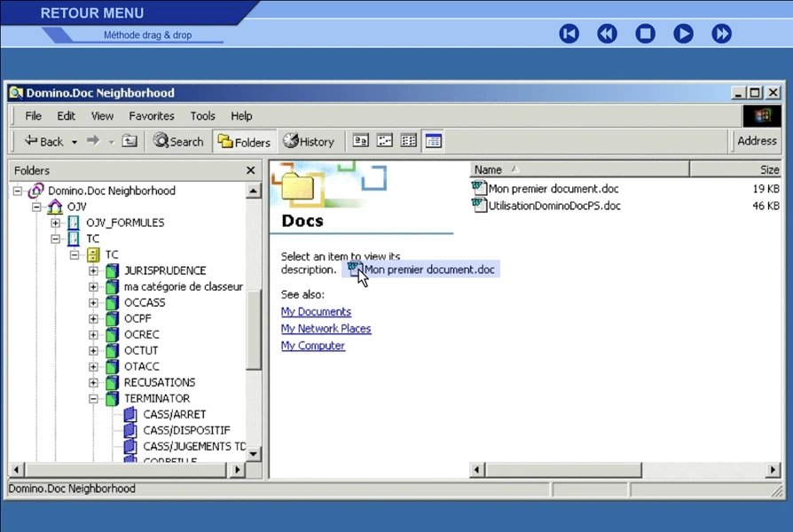Select CASS/JUGEMENTS TC document icon
Screen dimensions: 793x532
coord(130,446)
